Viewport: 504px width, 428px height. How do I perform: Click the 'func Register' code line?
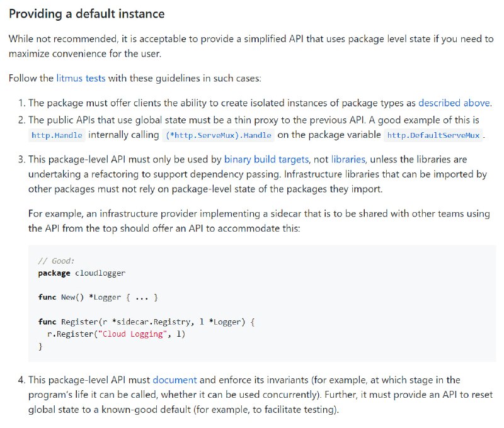click(146, 322)
